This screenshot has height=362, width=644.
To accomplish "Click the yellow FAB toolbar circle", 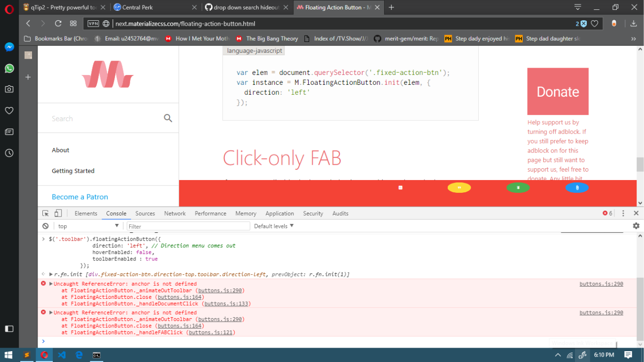I will (x=459, y=187).
